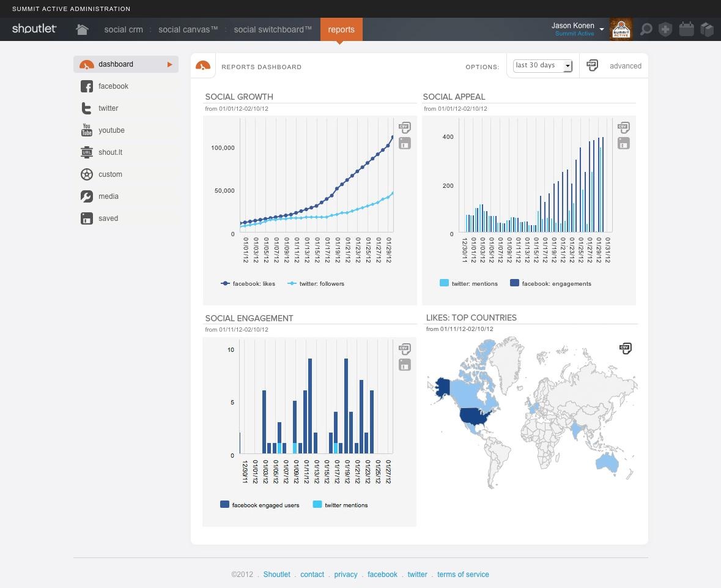Export the dashboard as PDF icon
Image resolution: width=721 pixels, height=588 pixels.
coord(592,65)
